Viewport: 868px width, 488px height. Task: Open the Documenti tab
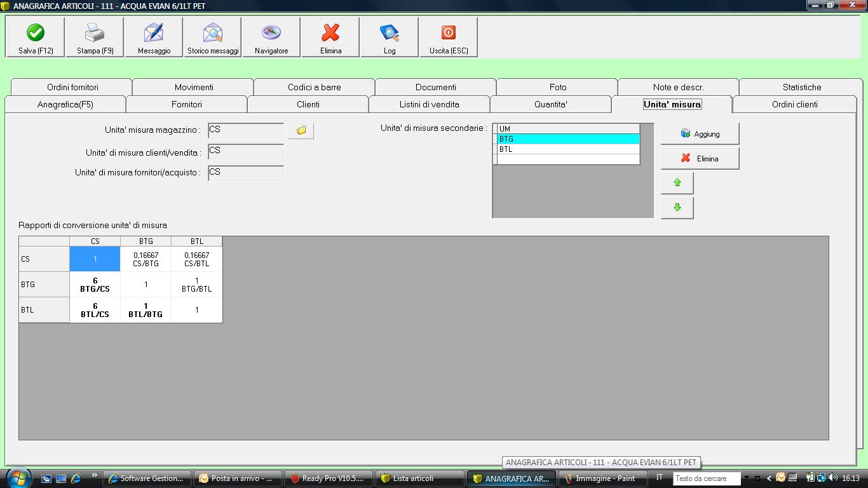pyautogui.click(x=435, y=87)
